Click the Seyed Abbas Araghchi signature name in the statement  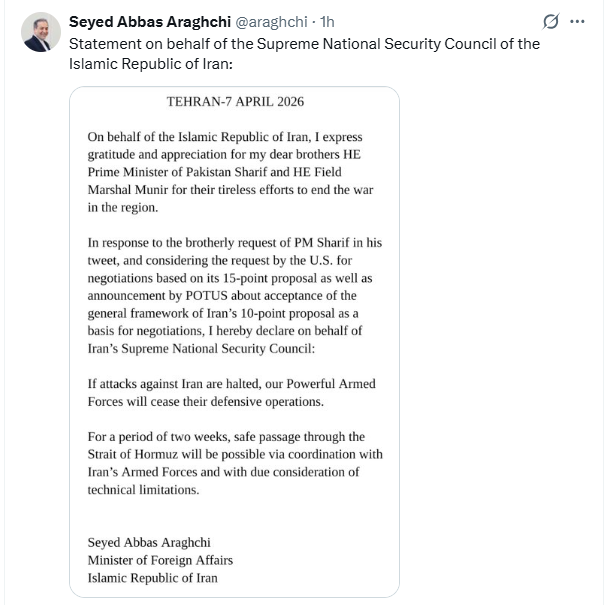pyautogui.click(x=152, y=542)
